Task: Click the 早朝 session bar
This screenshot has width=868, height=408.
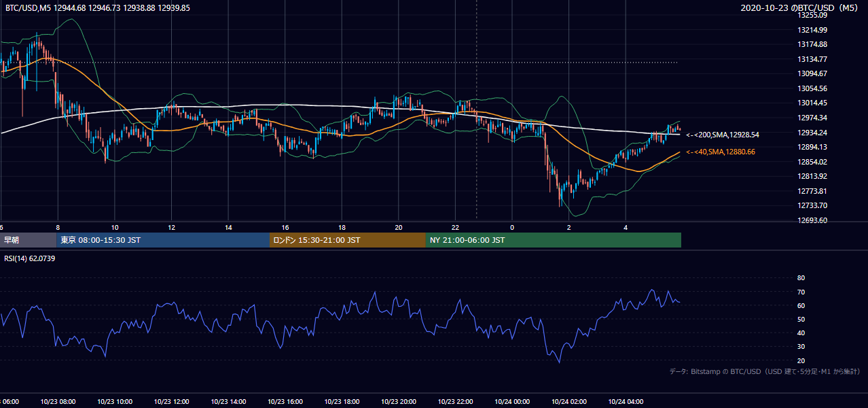Action: pos(28,240)
